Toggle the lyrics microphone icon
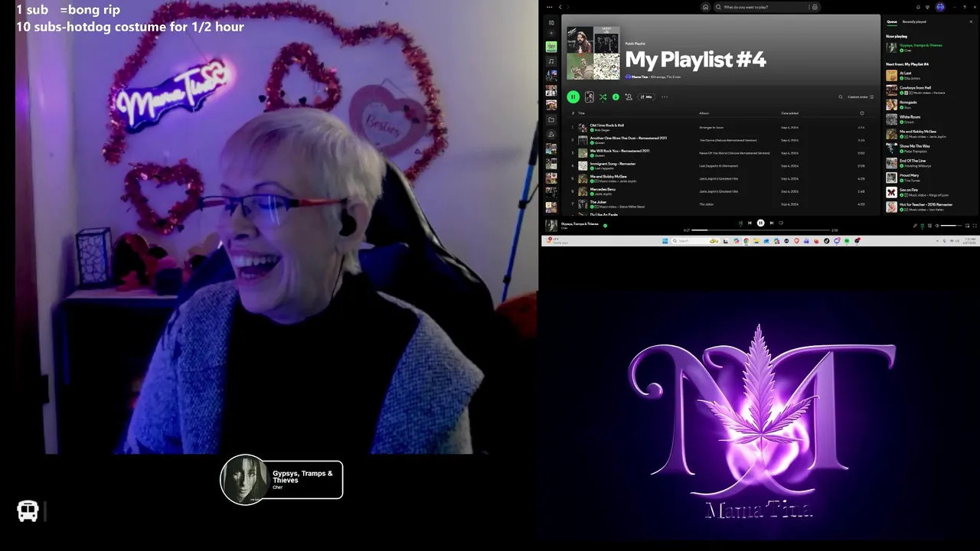980x551 pixels. (x=915, y=226)
